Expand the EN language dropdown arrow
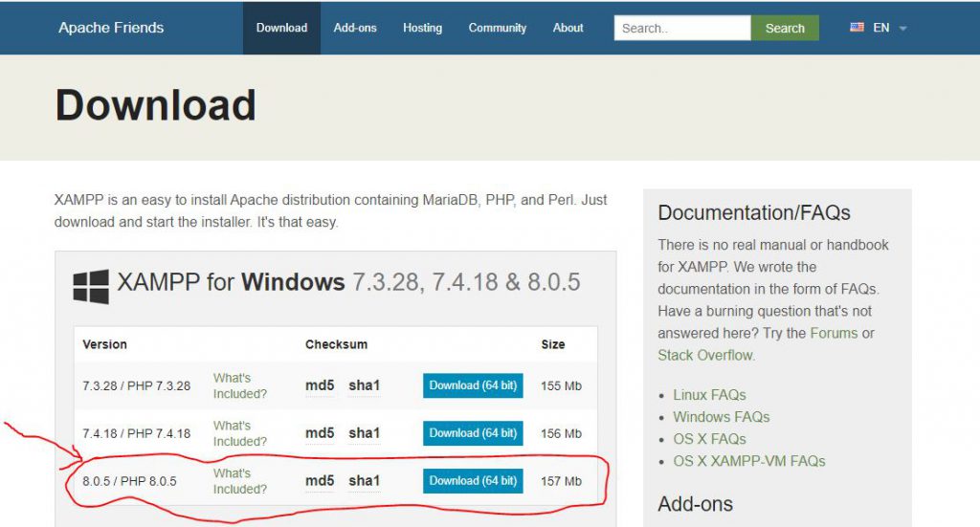 pos(903,29)
